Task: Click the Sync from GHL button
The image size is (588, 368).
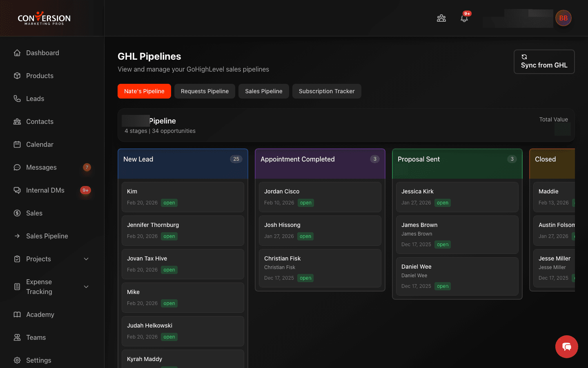Action: coord(544,62)
